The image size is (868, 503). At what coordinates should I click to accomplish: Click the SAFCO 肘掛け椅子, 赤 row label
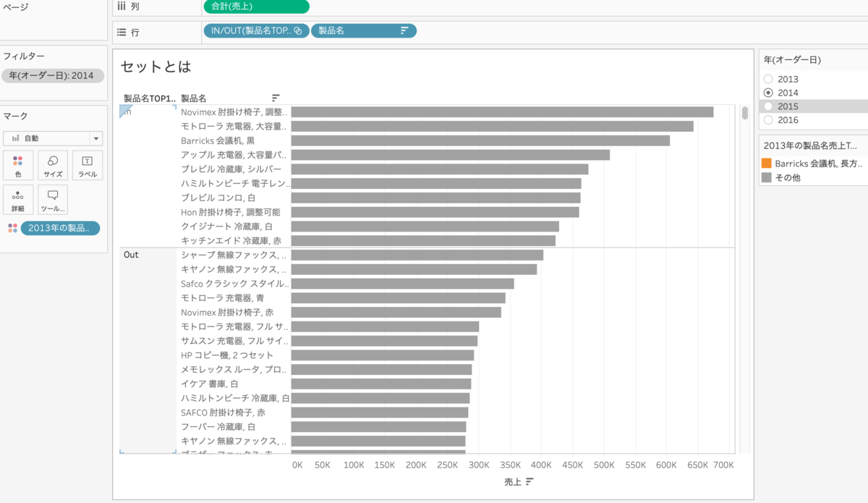coord(223,413)
